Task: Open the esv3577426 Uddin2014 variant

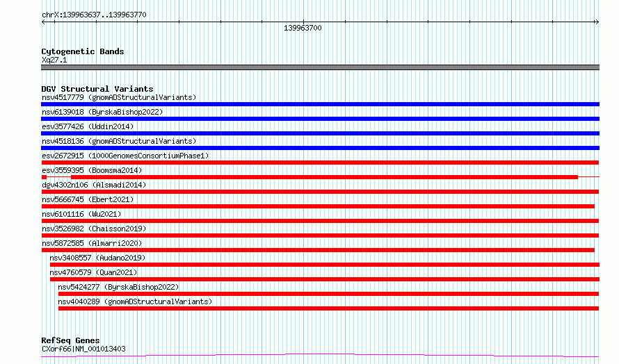Action: (x=88, y=126)
